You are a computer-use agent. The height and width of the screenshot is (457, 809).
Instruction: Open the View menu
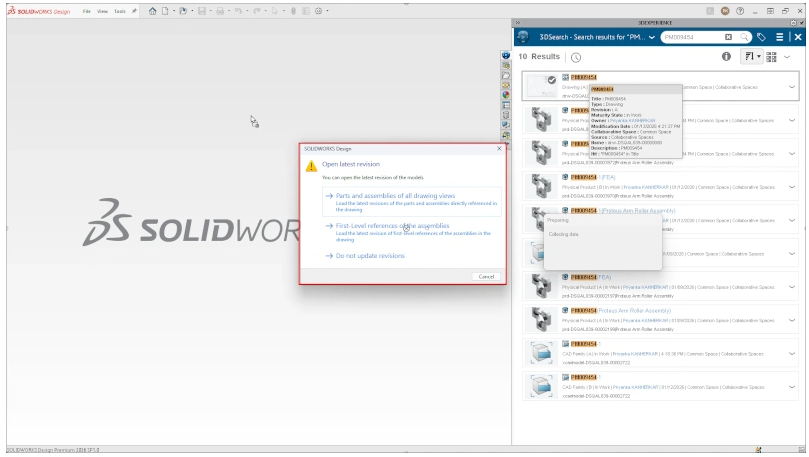click(x=103, y=11)
